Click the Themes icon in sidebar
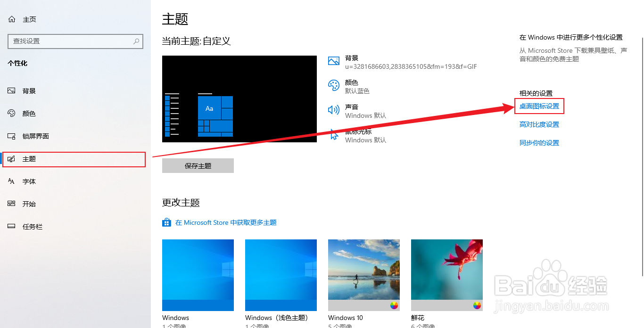Viewport: 644px width, 328px height. point(12,159)
